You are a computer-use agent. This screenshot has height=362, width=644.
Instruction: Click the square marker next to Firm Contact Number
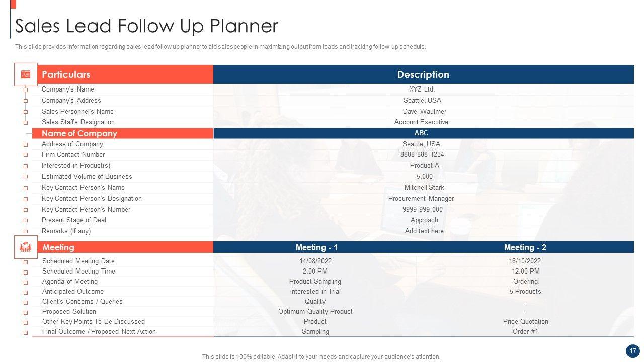point(26,155)
